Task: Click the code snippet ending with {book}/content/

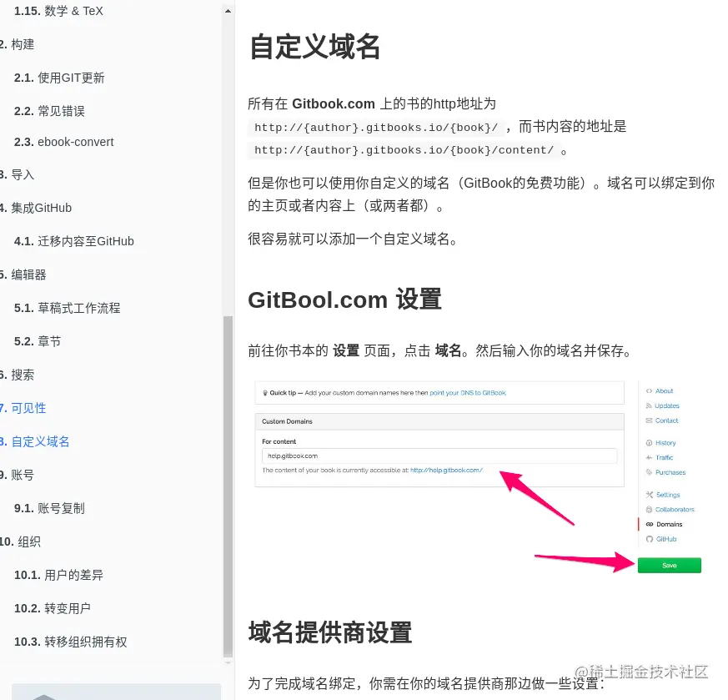Action: tap(404, 150)
